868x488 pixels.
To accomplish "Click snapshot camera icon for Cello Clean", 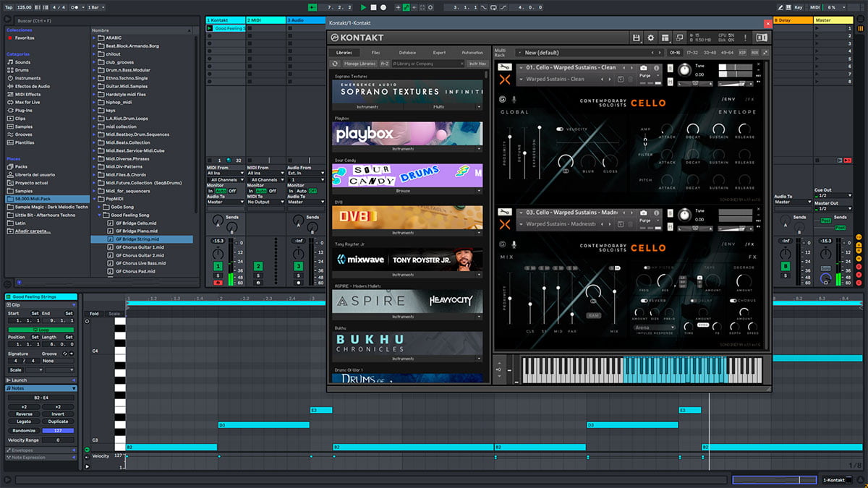I will 644,67.
